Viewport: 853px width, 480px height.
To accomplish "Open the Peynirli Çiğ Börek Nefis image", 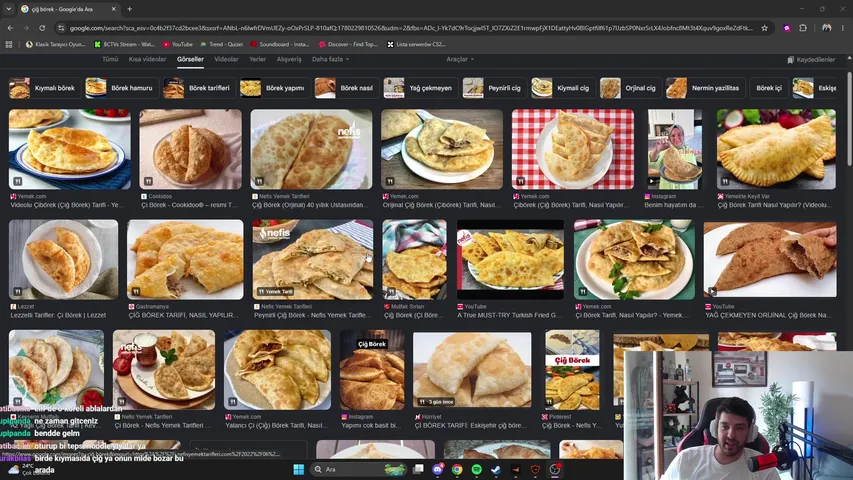I will pos(313,260).
